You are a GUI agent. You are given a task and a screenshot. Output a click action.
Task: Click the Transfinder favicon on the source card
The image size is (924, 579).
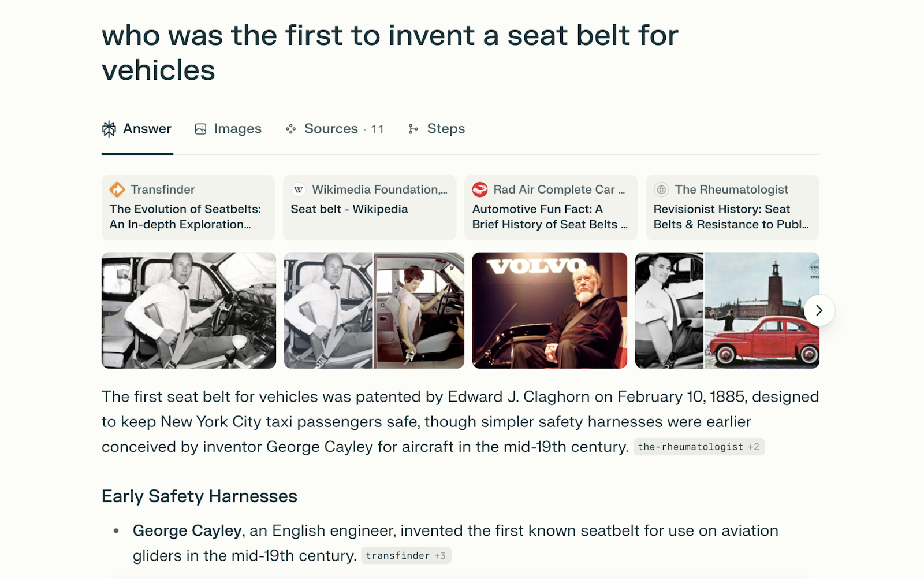click(x=118, y=189)
